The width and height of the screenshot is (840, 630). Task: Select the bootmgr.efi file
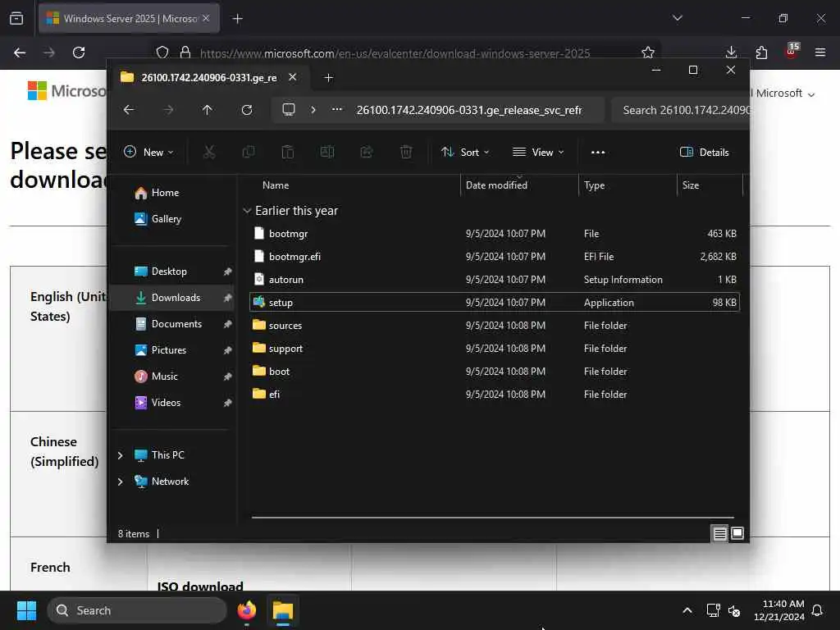494,257
